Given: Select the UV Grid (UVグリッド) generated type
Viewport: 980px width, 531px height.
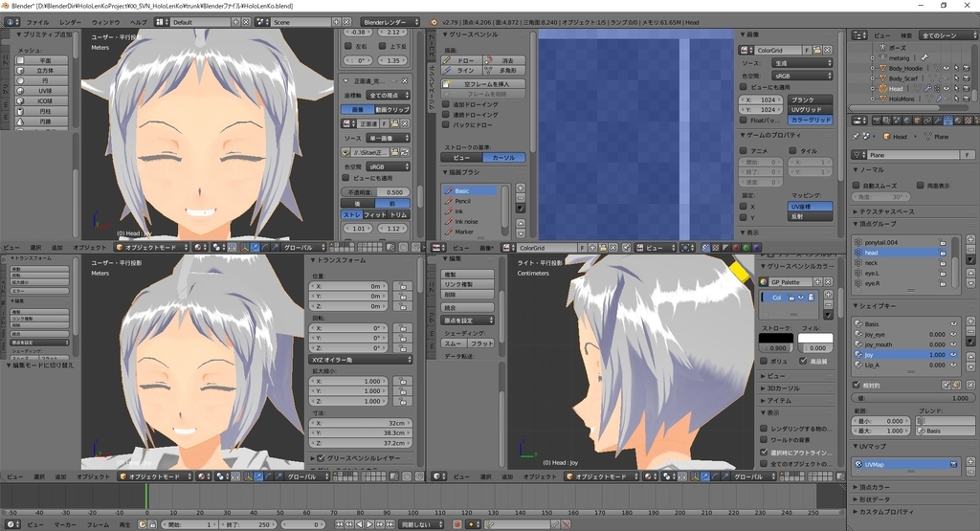Looking at the screenshot, I should (x=810, y=110).
